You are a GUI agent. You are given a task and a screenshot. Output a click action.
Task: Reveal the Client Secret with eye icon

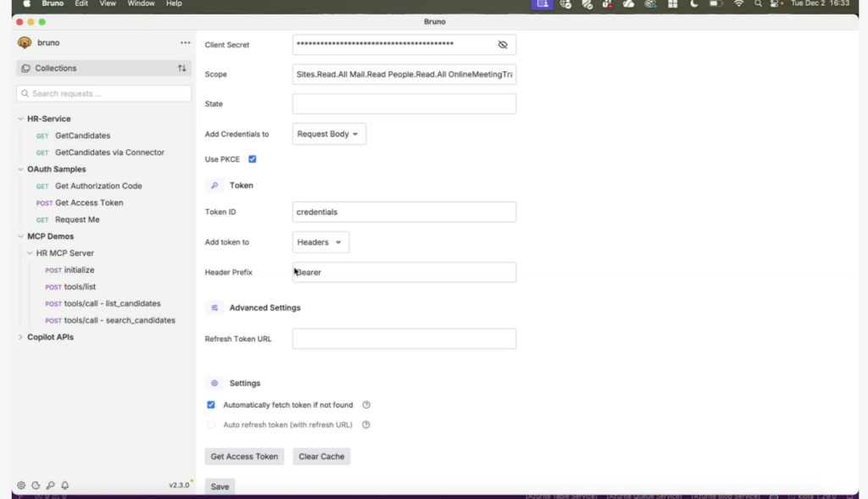click(x=503, y=45)
